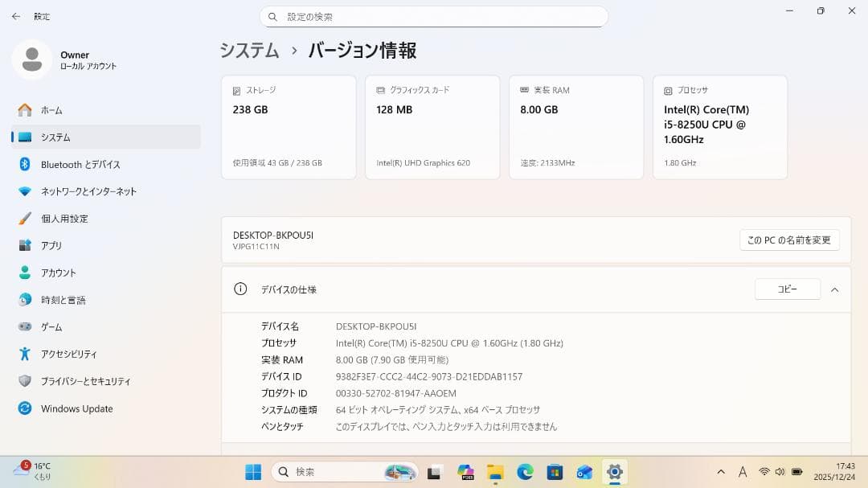Image resolution: width=868 pixels, height=488 pixels.
Task: Launch Microsoft Edge from the taskbar
Action: (525, 473)
